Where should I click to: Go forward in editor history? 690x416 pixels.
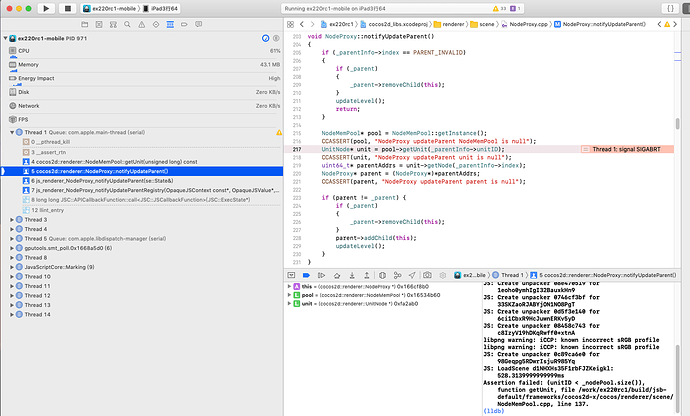(x=312, y=24)
